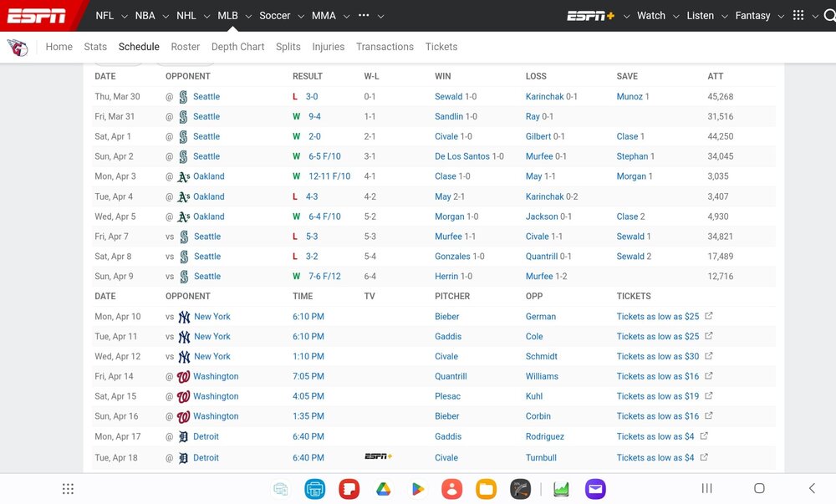The height and width of the screenshot is (504, 836).
Task: Open the Detroit link for Mon, Apr 17
Action: click(206, 437)
